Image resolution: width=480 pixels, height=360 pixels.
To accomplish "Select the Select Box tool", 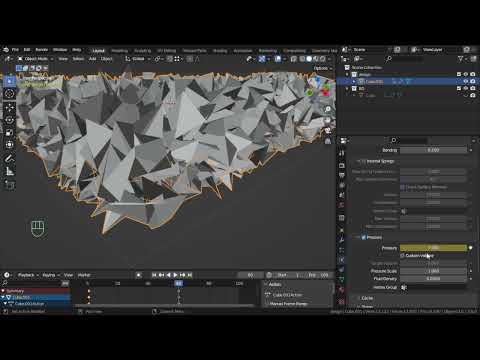I will point(10,81).
